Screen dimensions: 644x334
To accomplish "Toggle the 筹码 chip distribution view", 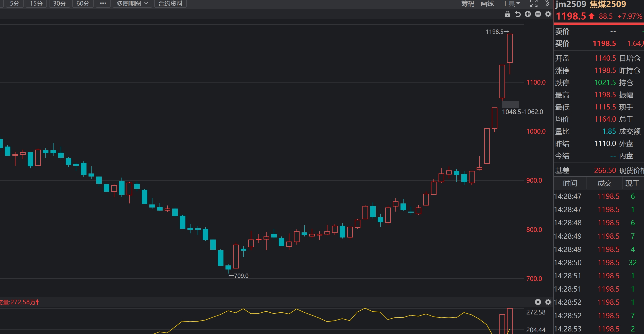I will click(467, 4).
